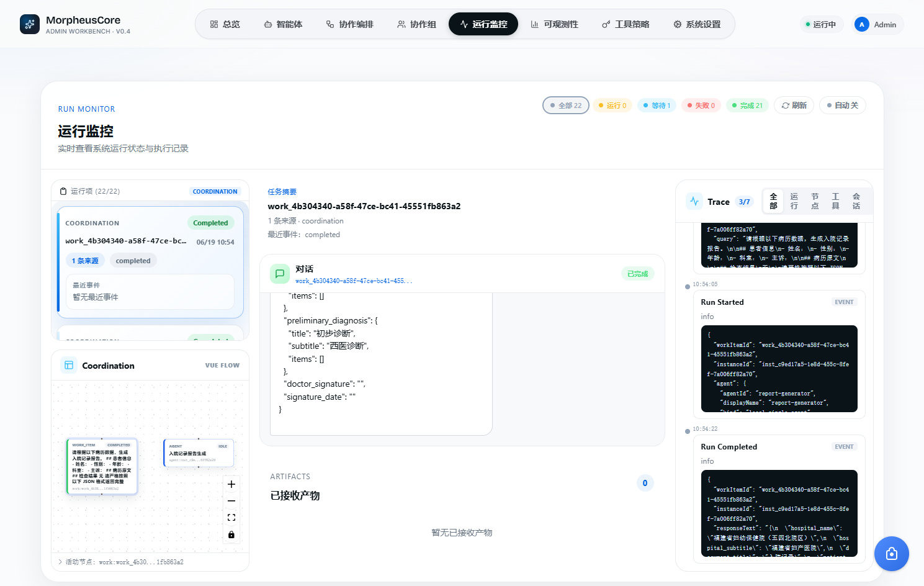Toggle flow canvas interactivity lock
Viewport: 924px width, 586px height.
tap(231, 534)
